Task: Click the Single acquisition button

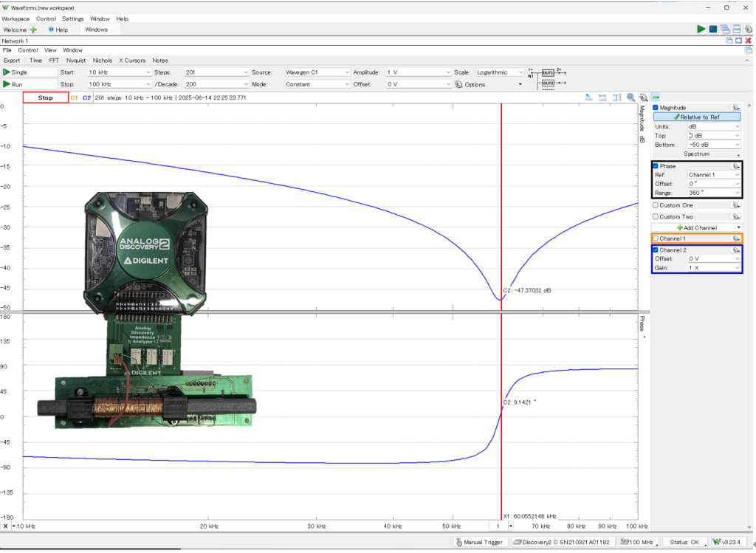Action: coord(29,72)
